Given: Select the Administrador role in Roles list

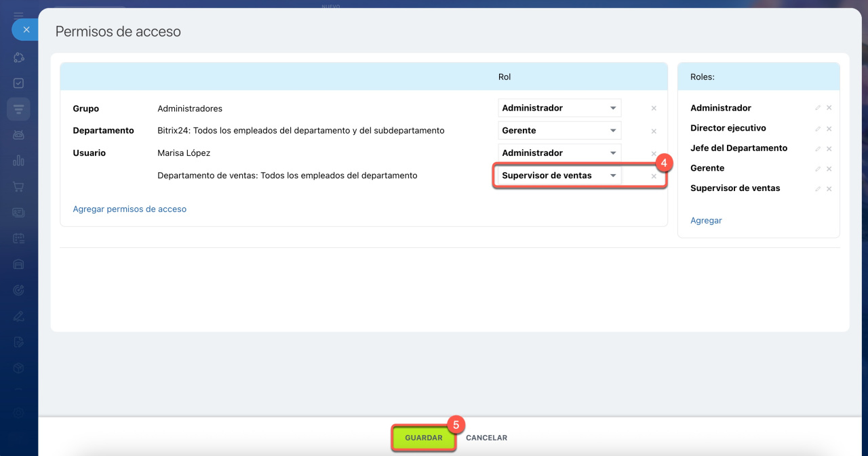Looking at the screenshot, I should [x=721, y=108].
